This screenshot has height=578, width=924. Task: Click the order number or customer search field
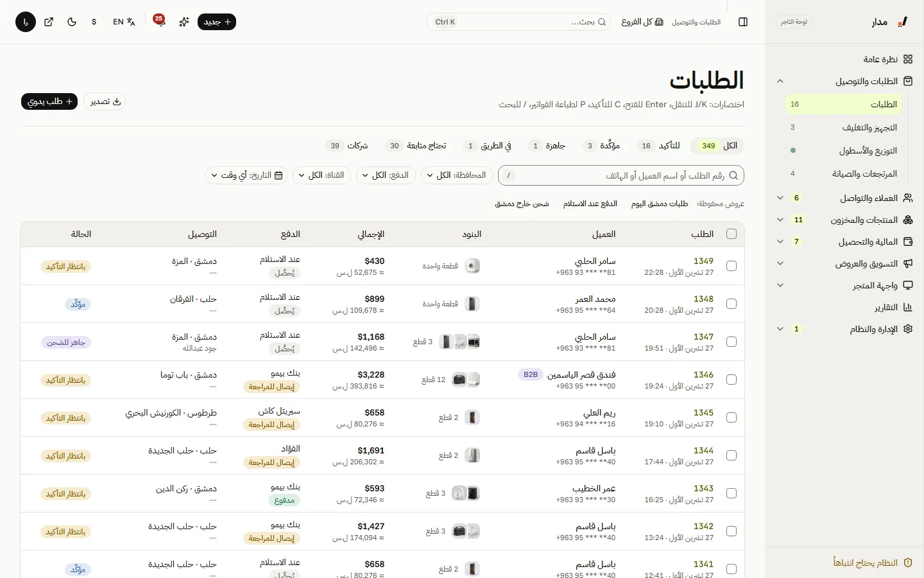pyautogui.click(x=621, y=175)
